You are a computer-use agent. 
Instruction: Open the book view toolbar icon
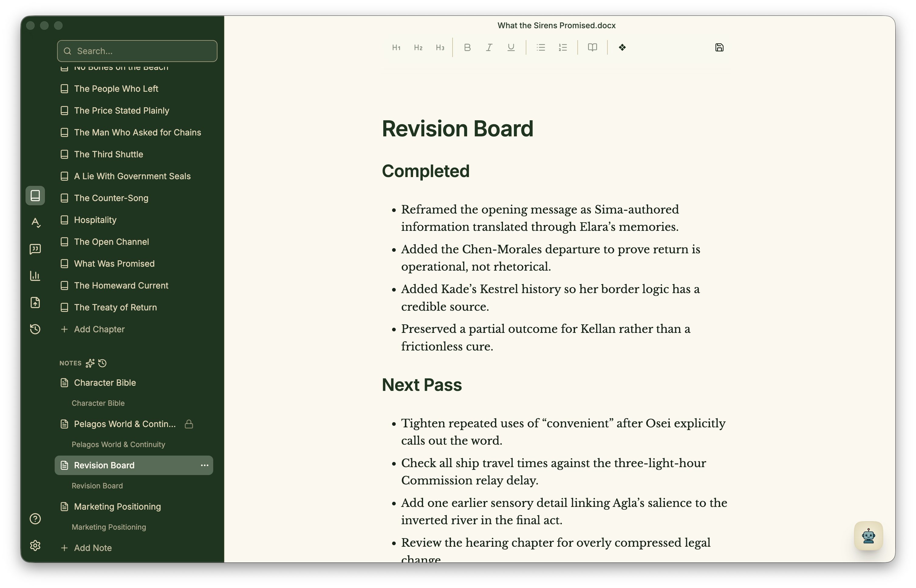click(x=592, y=47)
